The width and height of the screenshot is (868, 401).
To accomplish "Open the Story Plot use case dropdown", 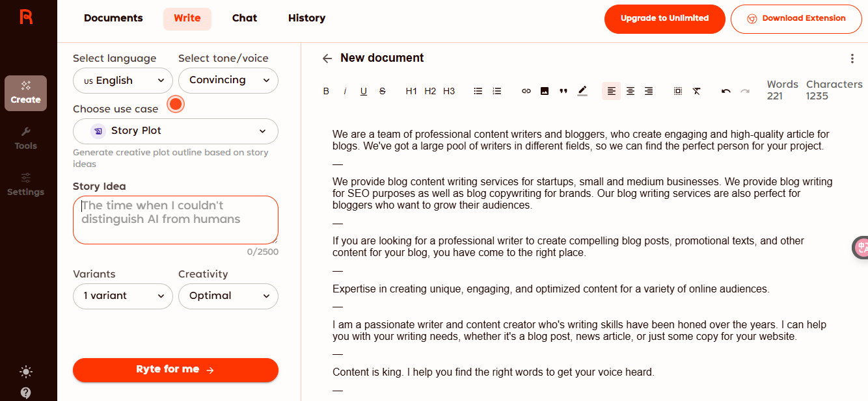I will tap(176, 131).
